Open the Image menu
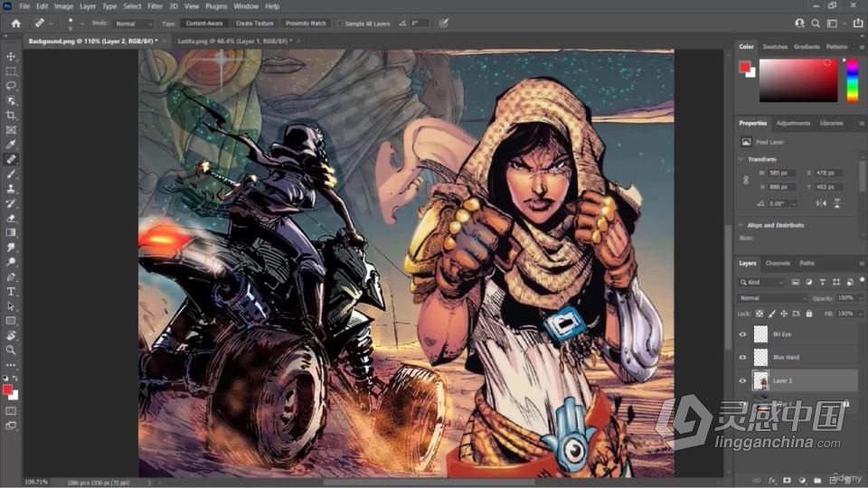The image size is (868, 488). click(x=63, y=6)
